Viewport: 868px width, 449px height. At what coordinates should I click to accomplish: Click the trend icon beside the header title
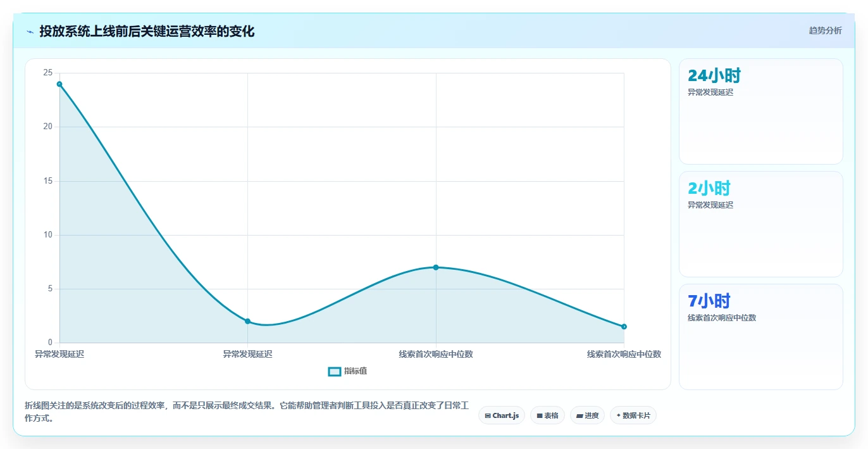click(x=30, y=31)
